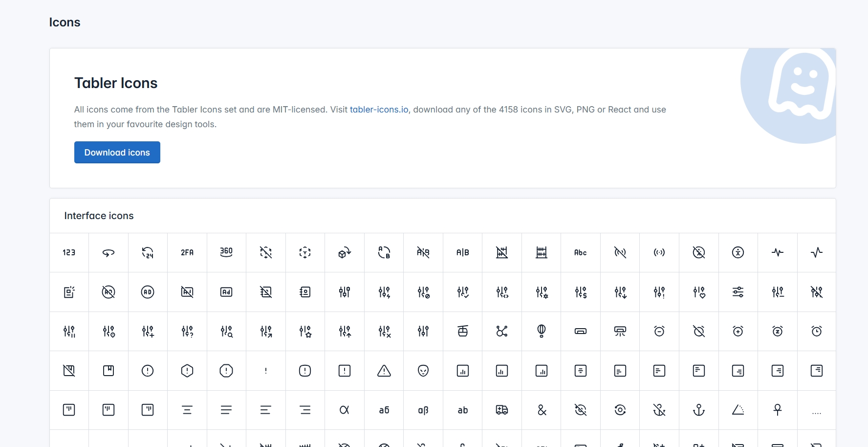Pick the Abc text icon
The height and width of the screenshot is (447, 868).
click(x=581, y=252)
